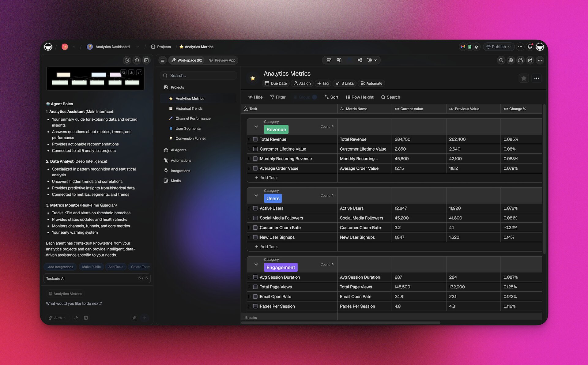Switch to the Preview App tab
The image size is (588, 365).
click(222, 60)
